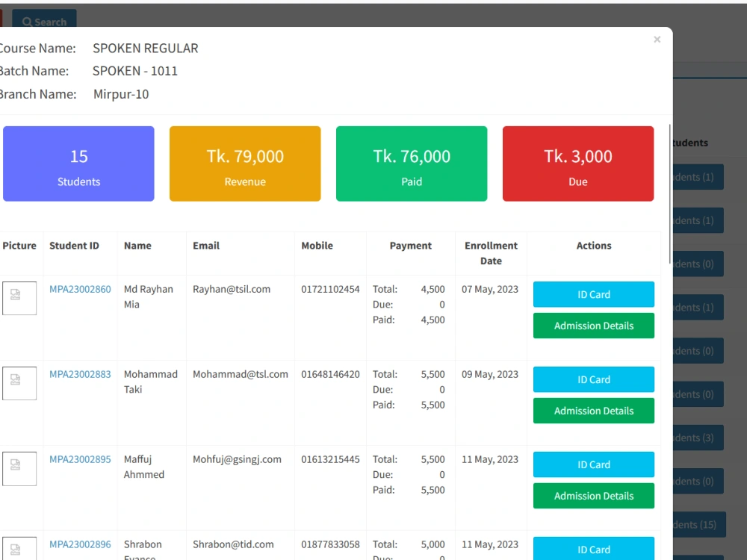Close the batch details modal
This screenshot has width=747, height=560.
(x=657, y=40)
